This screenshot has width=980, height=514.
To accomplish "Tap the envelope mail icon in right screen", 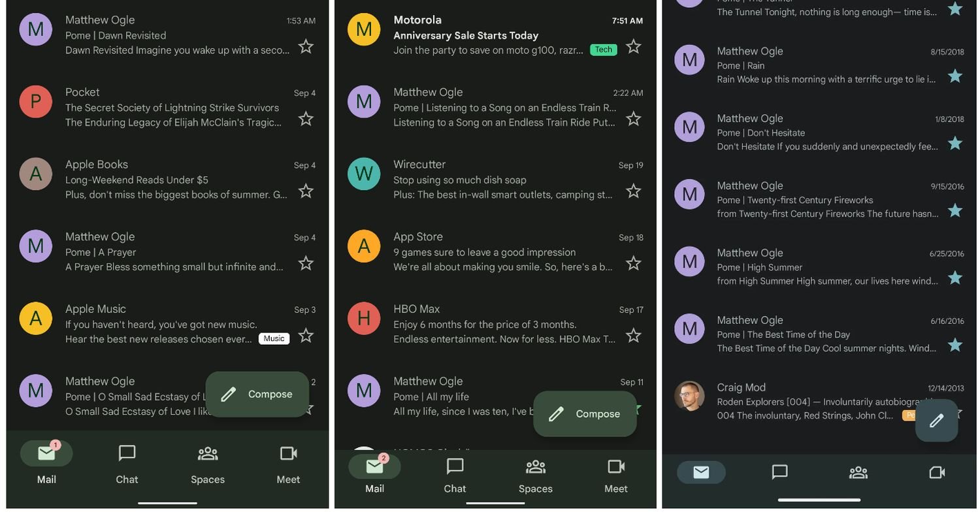I will (x=701, y=472).
